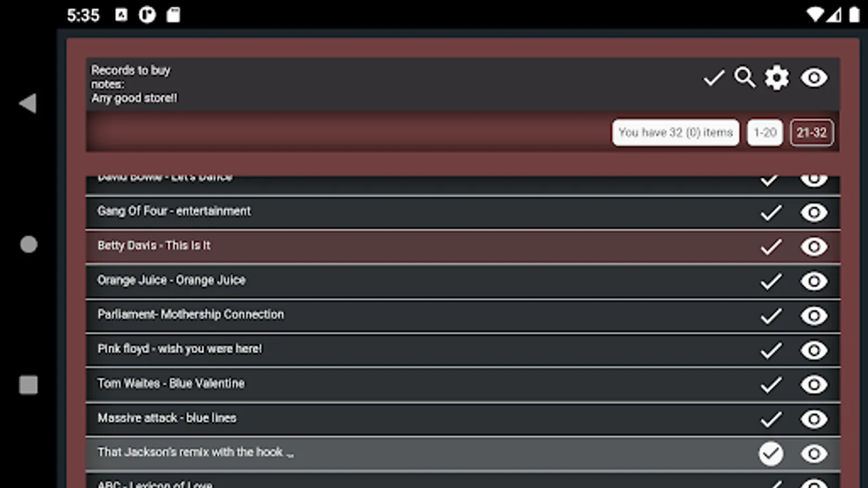
Task: Toggle eye icon for Orange Juice row
Action: pyautogui.click(x=814, y=281)
